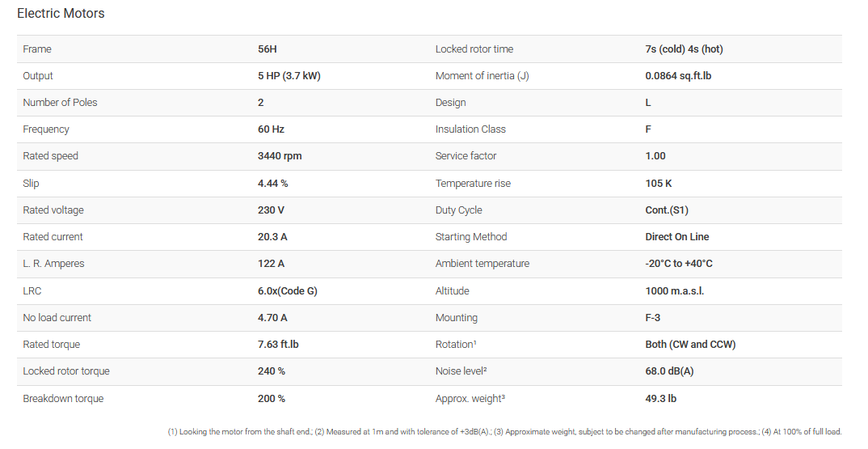868x449 pixels.
Task: Select the Locked rotor time value
Action: (x=684, y=49)
